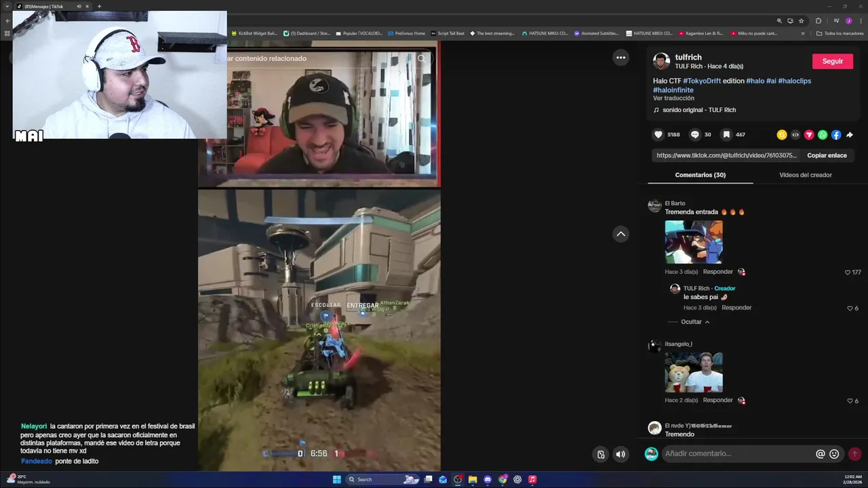Search related content magnifier icon
This screenshot has height=488, width=868.
click(422, 58)
